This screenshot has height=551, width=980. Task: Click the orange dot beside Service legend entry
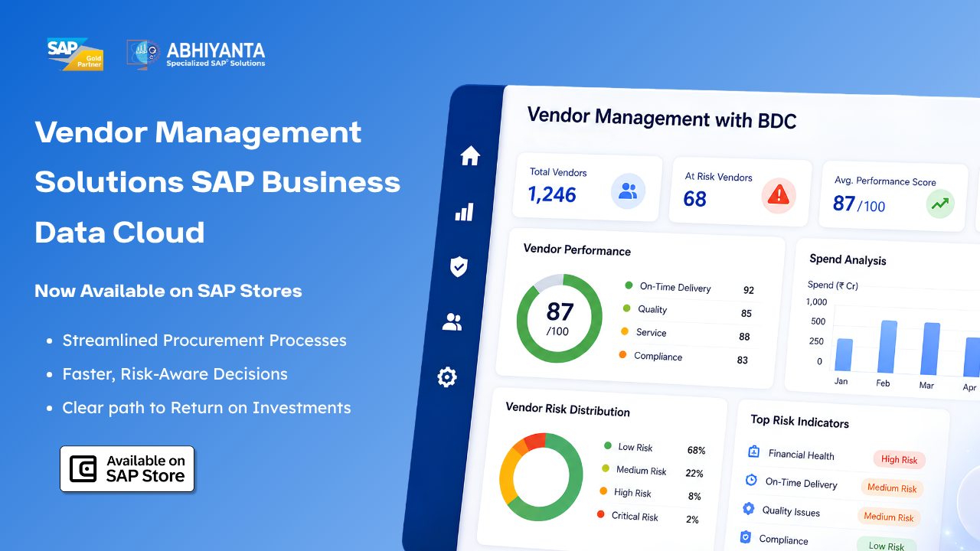pyautogui.click(x=624, y=331)
